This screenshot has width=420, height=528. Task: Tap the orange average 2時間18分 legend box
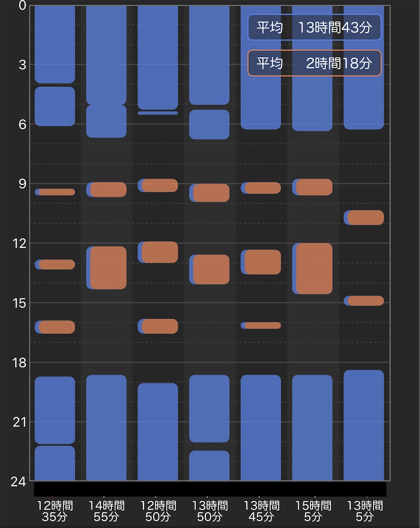(314, 63)
